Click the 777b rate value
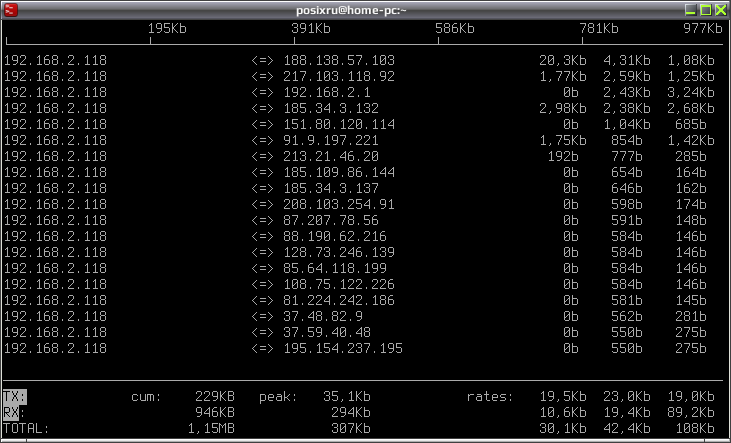Viewport: 731px width, 443px height. tap(627, 156)
